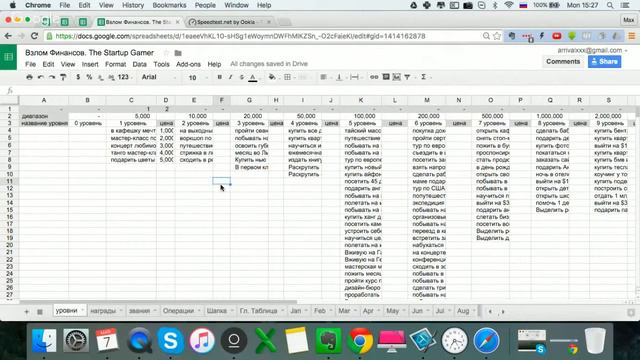Insert a comment from the toolbar
This screenshot has width=640, height=360.
(x=386, y=77)
